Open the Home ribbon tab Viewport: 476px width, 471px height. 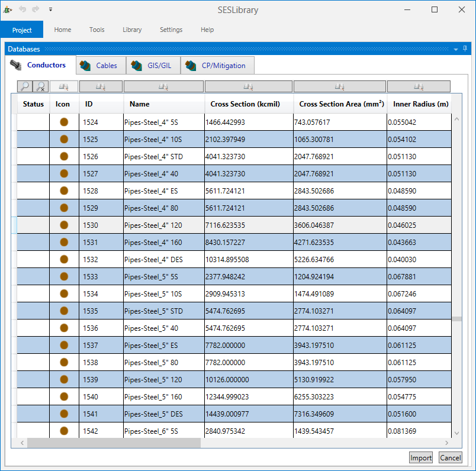pyautogui.click(x=63, y=30)
